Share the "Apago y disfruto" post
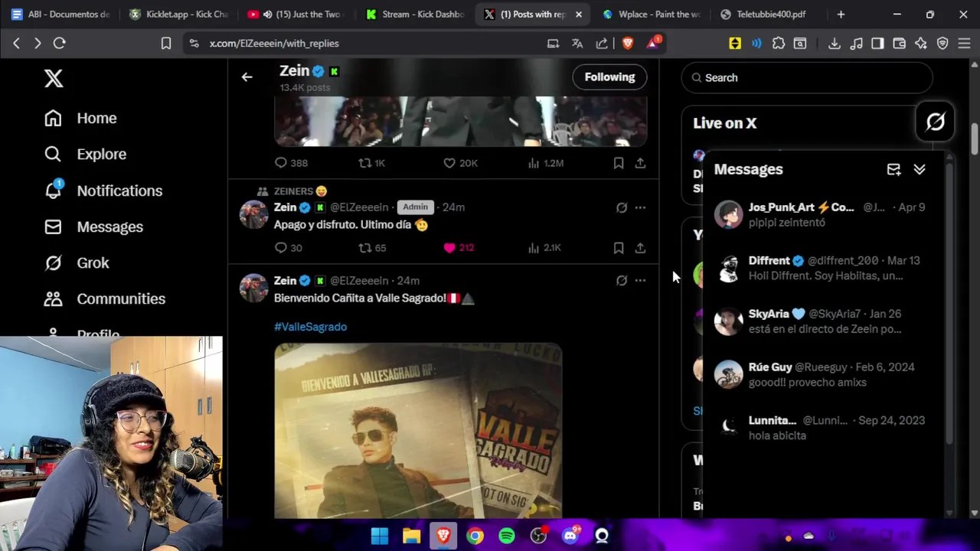This screenshot has width=980, height=551. (640, 248)
